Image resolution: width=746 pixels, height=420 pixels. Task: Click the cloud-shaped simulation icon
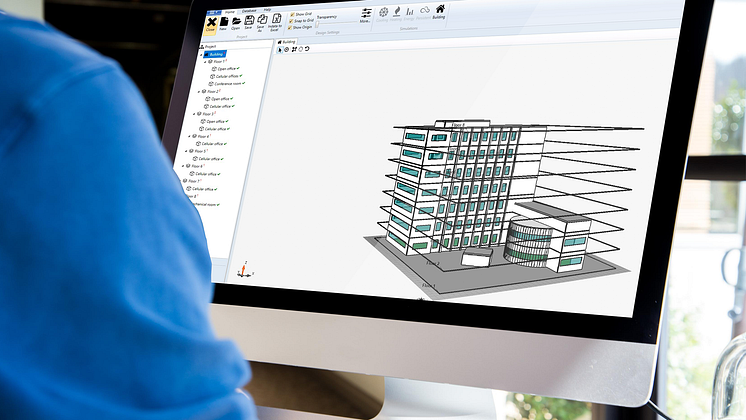[424, 12]
